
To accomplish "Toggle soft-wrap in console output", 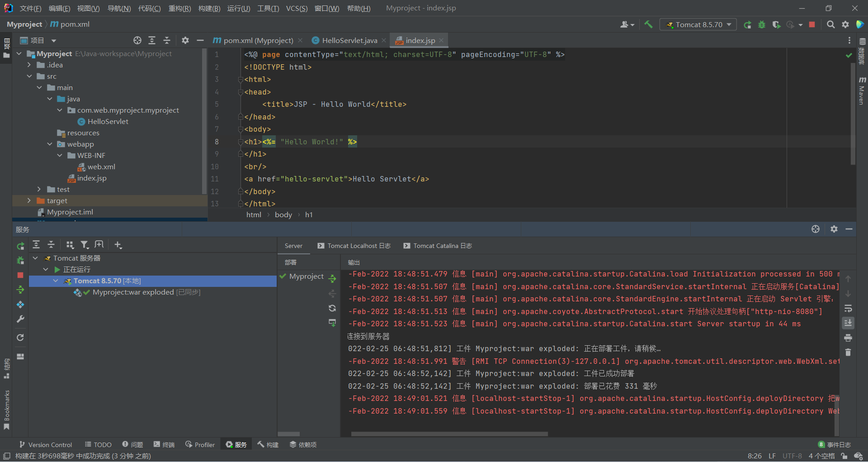I will pyautogui.click(x=848, y=309).
